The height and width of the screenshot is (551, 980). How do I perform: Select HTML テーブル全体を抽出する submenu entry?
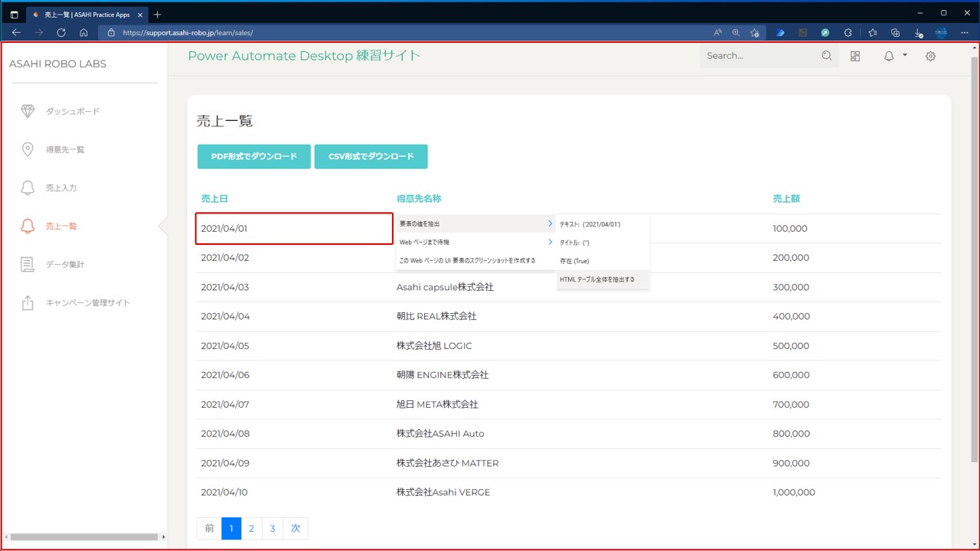pyautogui.click(x=603, y=279)
